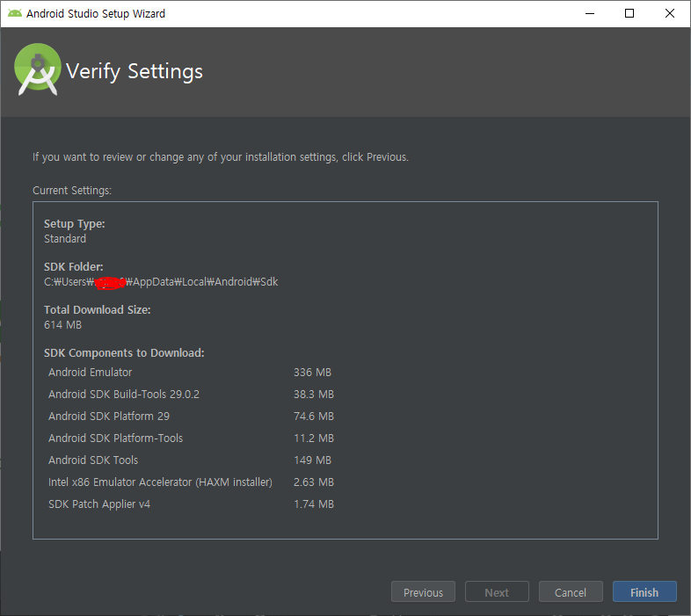
Task: Click the SDK folder path text
Action: click(161, 282)
